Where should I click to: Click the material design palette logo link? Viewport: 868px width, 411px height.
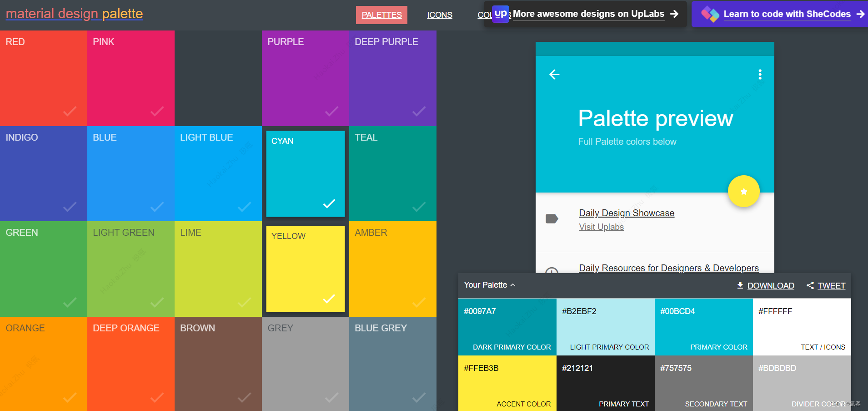coord(74,14)
